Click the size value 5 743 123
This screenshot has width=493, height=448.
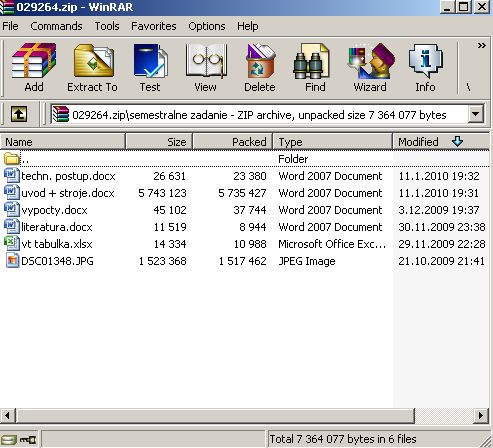pyautogui.click(x=162, y=193)
